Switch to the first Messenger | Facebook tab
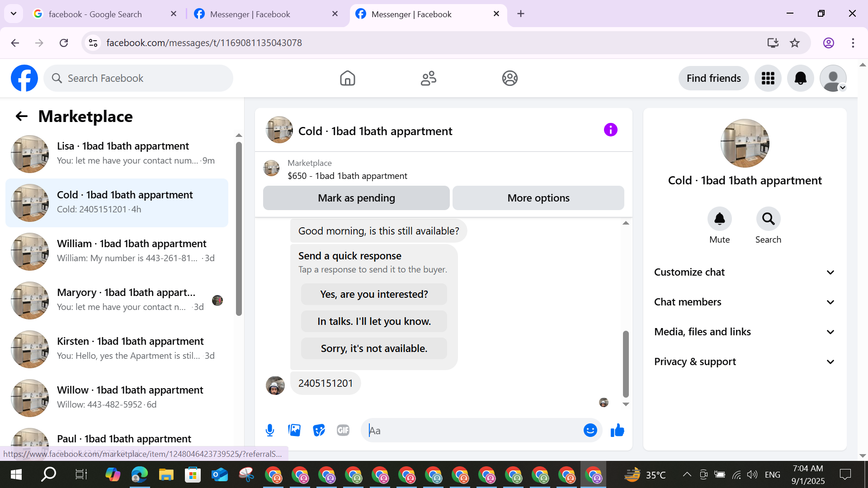The width and height of the screenshot is (868, 488). coord(266,14)
